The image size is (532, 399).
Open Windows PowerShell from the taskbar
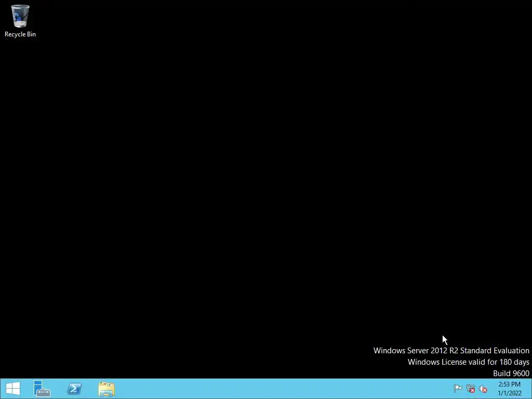click(74, 389)
